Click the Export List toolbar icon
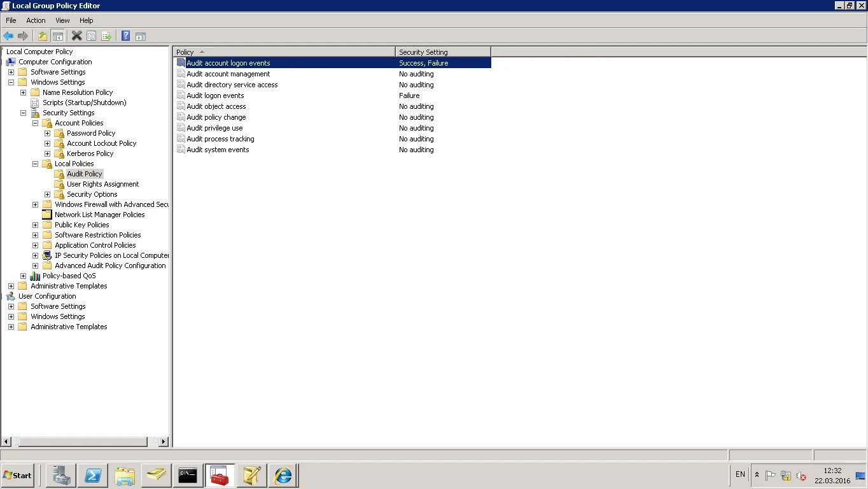This screenshot has height=489, width=868. [x=106, y=36]
